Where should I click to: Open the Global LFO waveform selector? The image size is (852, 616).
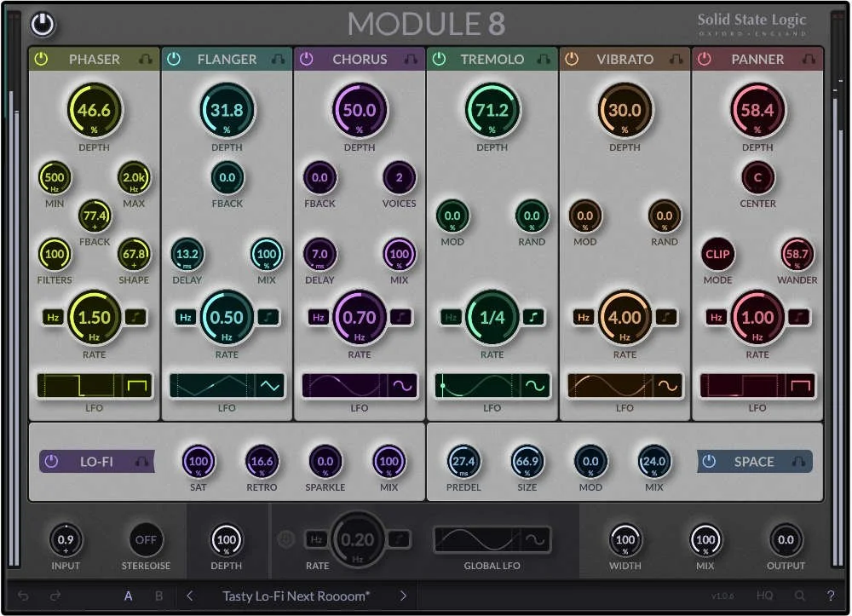click(x=535, y=539)
